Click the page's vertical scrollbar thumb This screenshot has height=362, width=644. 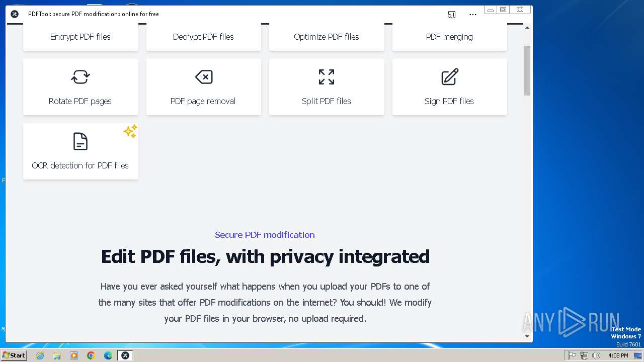527,70
